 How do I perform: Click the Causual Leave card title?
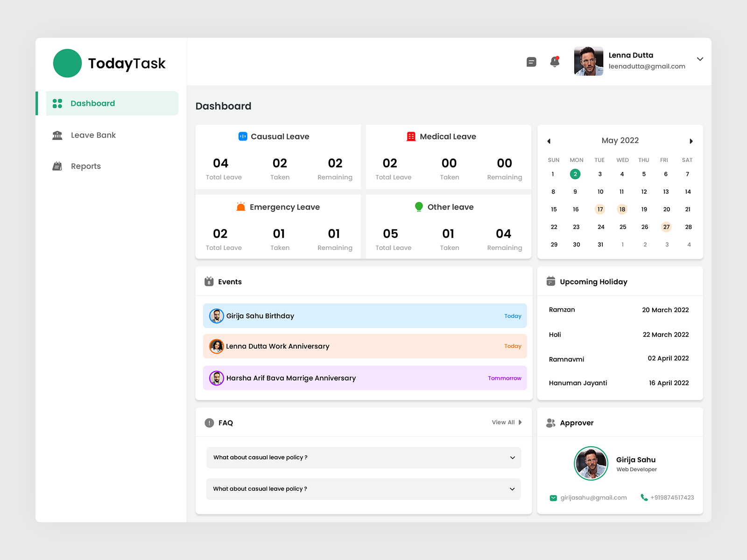[280, 136]
